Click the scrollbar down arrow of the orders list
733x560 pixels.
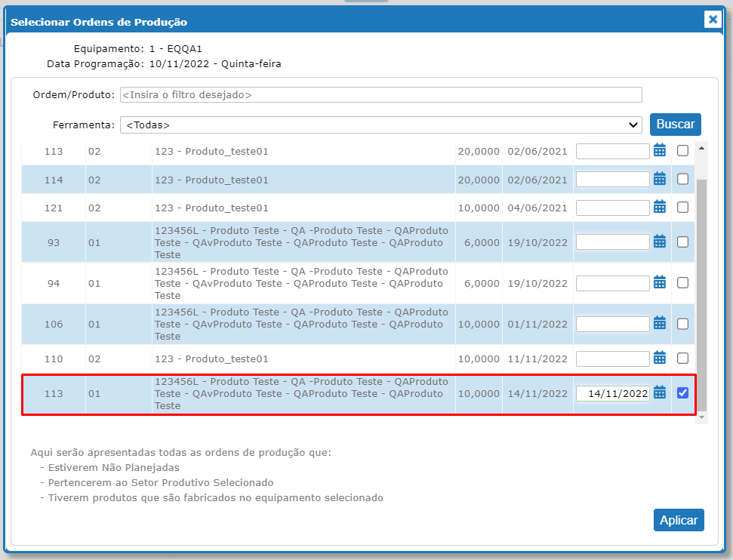point(701,417)
